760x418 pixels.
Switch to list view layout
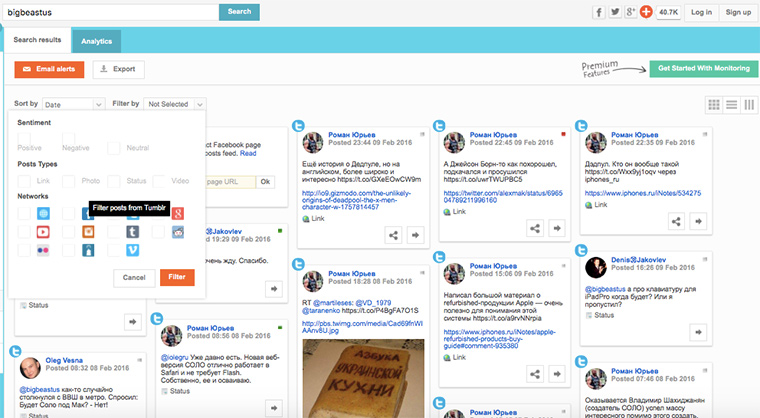point(731,104)
